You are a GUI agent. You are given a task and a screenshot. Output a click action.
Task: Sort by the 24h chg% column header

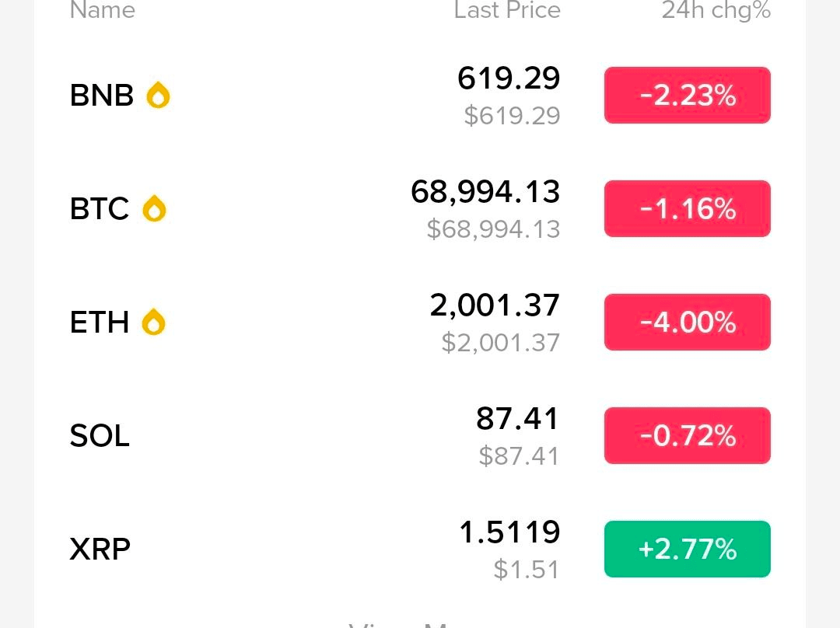[716, 10]
